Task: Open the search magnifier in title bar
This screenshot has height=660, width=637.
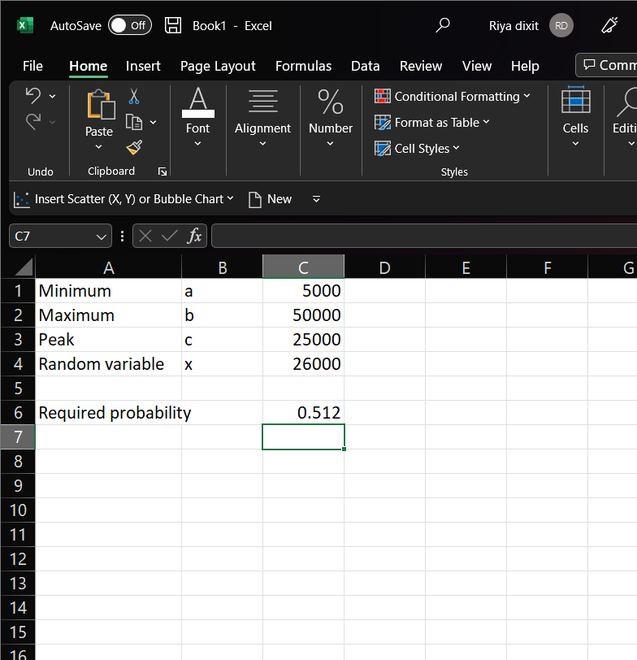Action: [x=443, y=25]
